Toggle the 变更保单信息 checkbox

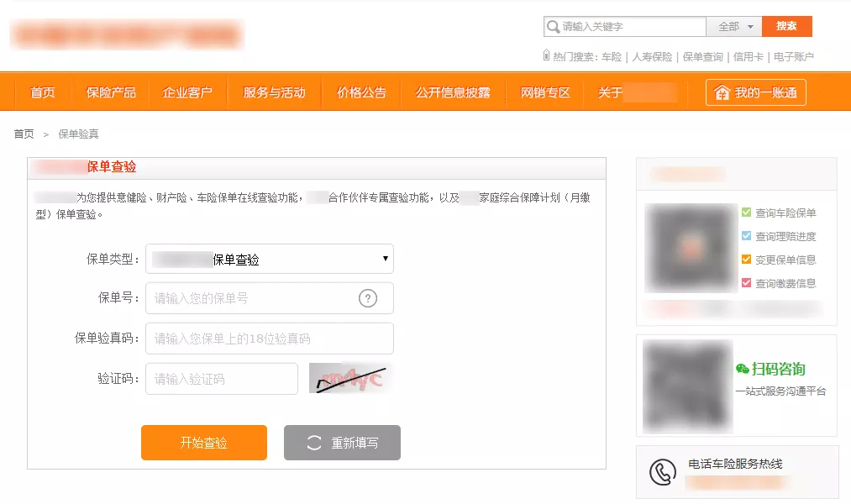[746, 260]
